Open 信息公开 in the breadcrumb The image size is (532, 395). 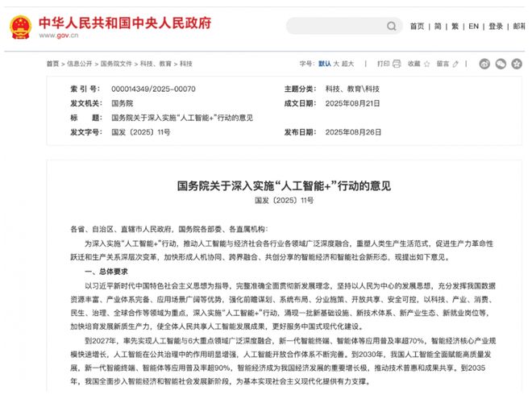[80, 64]
